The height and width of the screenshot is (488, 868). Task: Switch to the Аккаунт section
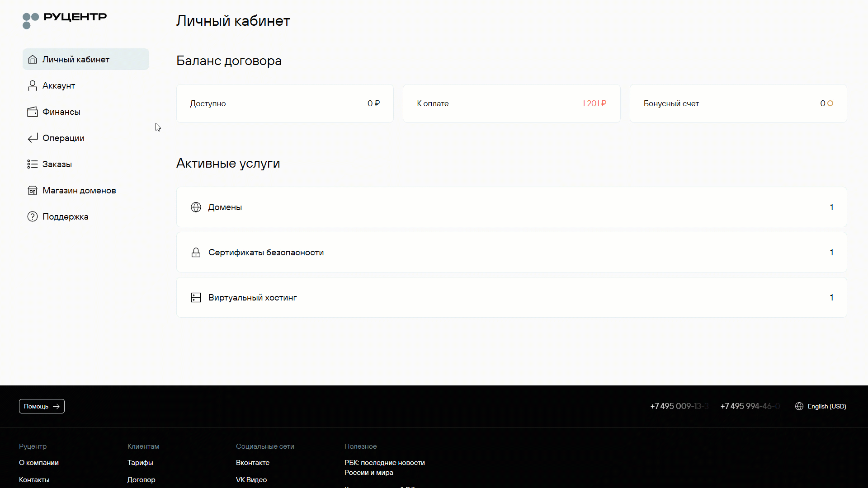[59, 85]
